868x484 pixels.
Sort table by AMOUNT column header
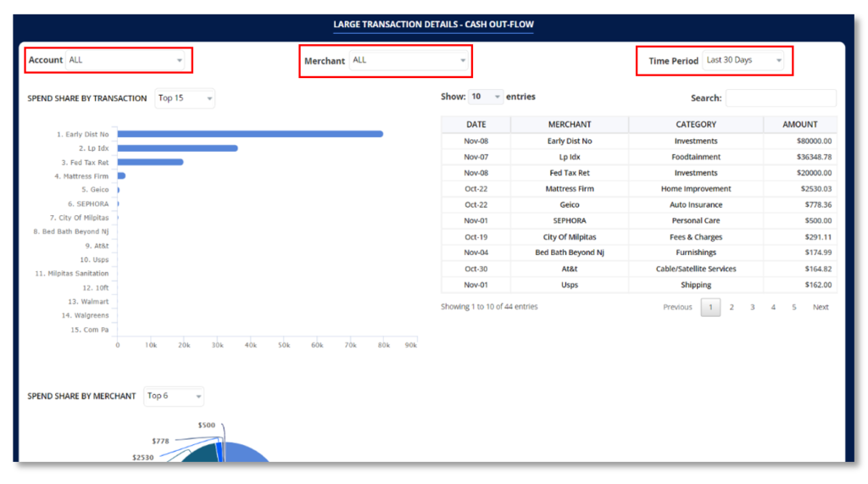click(800, 125)
